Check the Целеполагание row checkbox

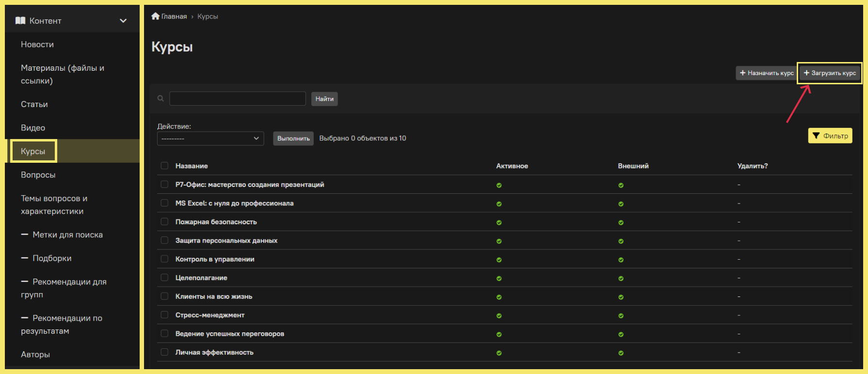click(x=164, y=278)
